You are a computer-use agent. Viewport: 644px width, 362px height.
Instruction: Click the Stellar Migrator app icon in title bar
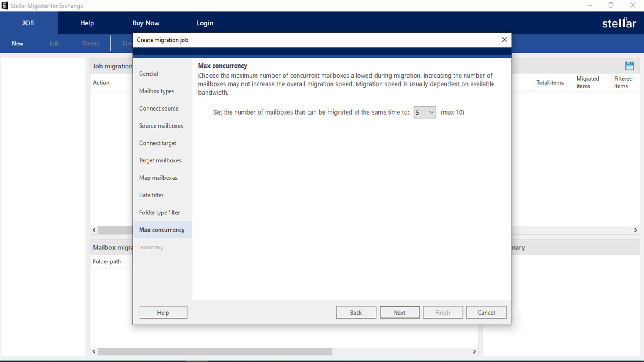(5, 6)
